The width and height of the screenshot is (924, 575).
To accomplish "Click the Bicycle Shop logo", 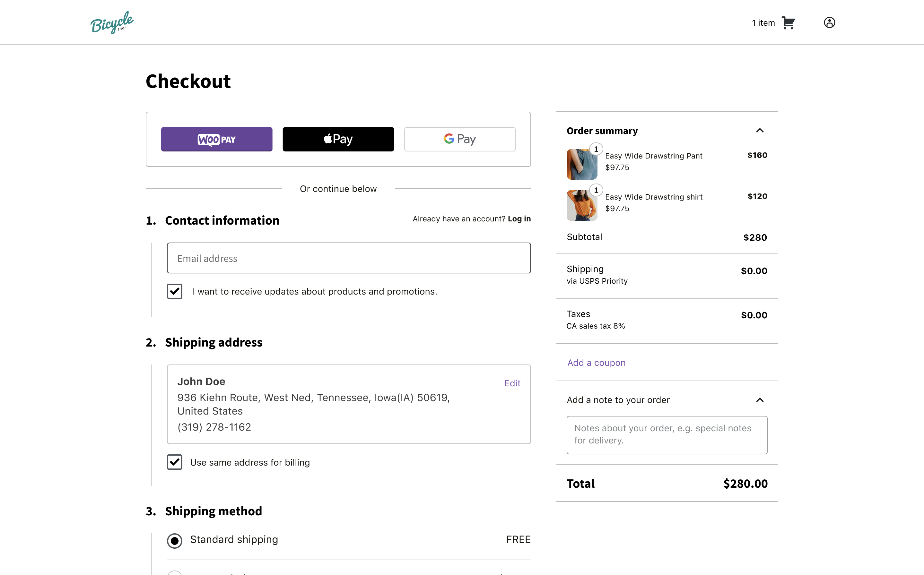I will (x=112, y=22).
